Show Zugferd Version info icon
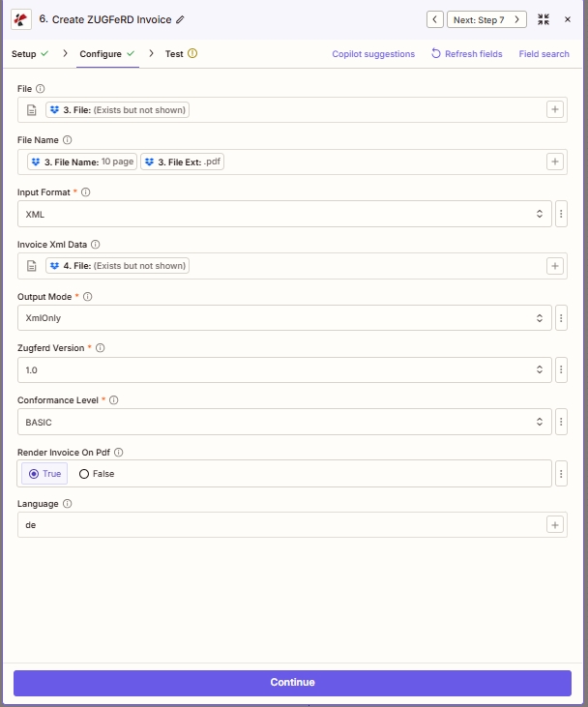 click(101, 347)
